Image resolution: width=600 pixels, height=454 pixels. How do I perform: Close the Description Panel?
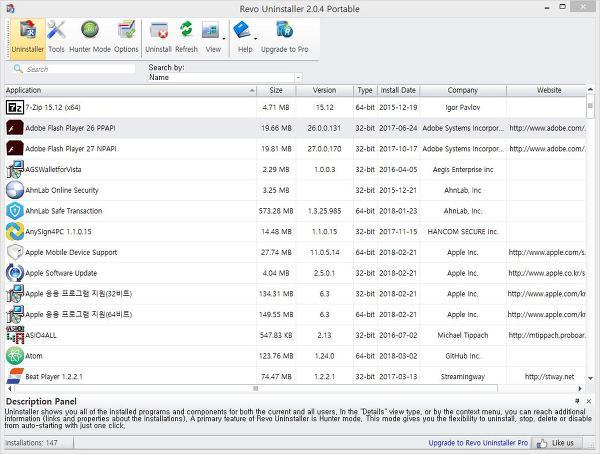pos(589,401)
